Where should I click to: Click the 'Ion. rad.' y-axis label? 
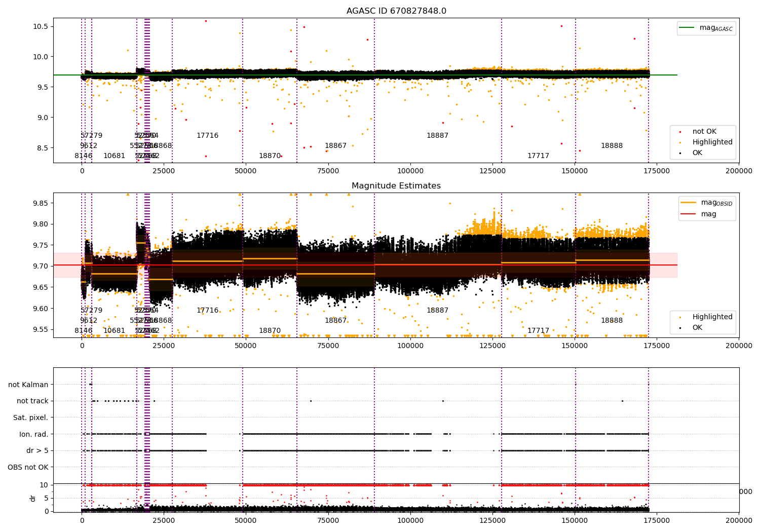(34, 434)
